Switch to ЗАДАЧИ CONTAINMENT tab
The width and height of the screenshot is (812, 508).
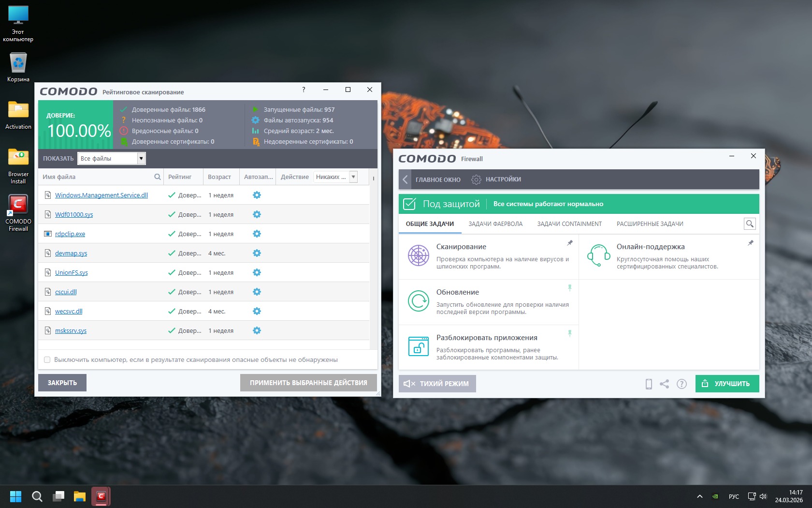click(569, 224)
